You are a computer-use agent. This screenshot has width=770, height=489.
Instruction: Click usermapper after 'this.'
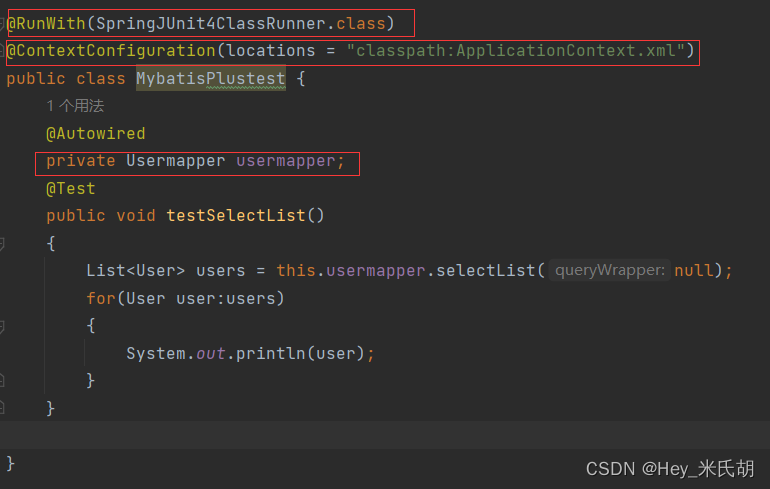pos(376,271)
